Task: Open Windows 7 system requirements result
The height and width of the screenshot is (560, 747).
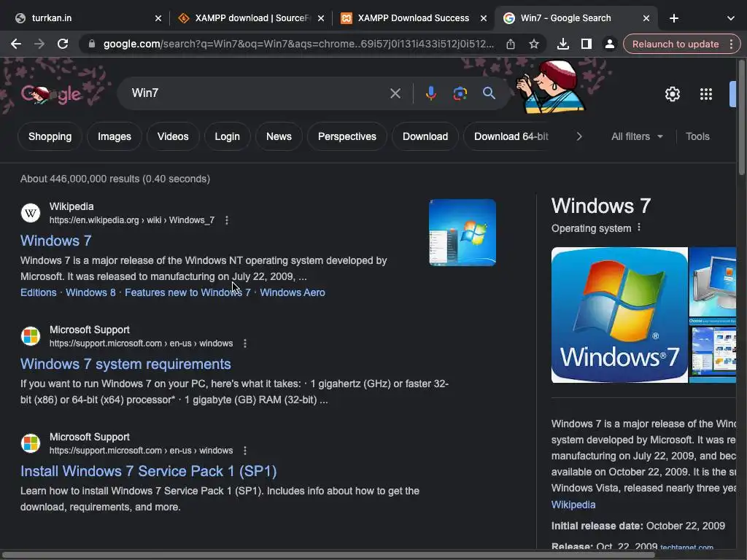Action: tap(125, 364)
